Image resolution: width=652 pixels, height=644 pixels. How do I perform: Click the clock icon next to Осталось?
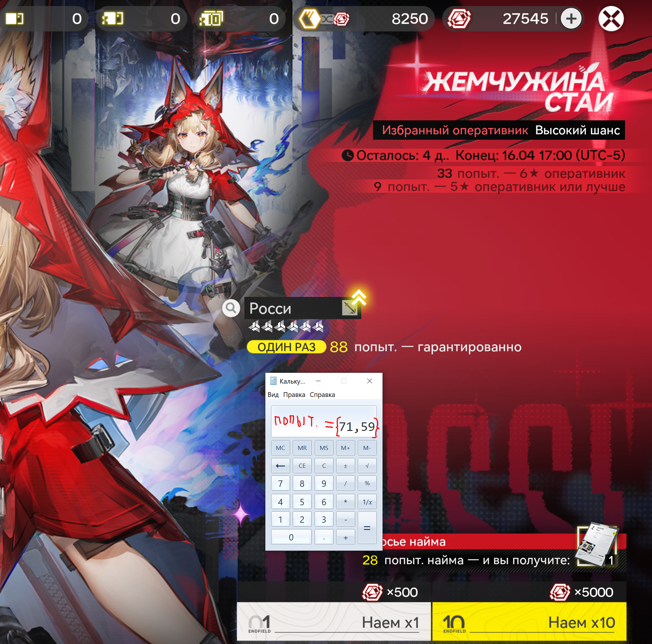coord(348,156)
